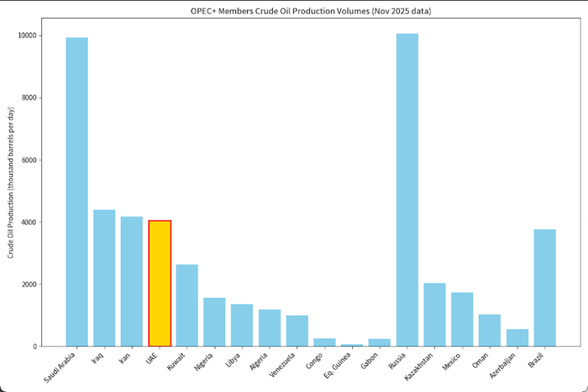Click the Mexico bar

463,319
